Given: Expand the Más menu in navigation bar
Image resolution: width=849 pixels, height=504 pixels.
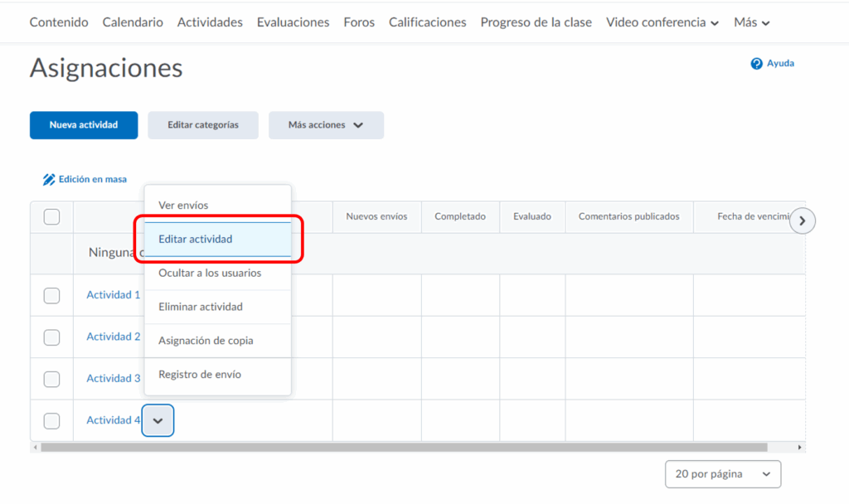Looking at the screenshot, I should pos(751,22).
